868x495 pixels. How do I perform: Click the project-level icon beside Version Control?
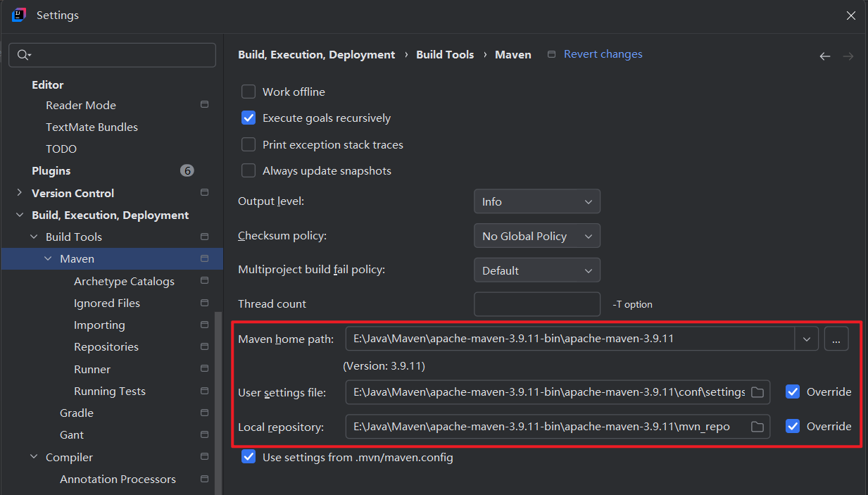point(204,192)
